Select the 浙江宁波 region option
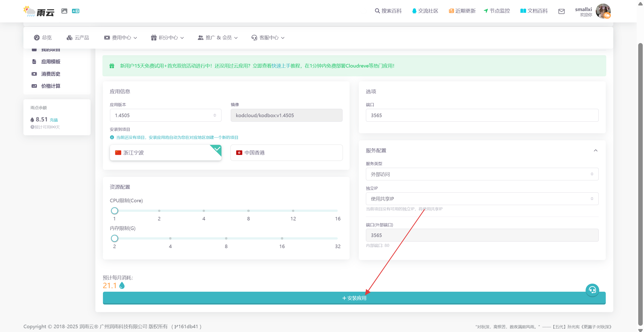Image resolution: width=644 pixels, height=332 pixels. [x=166, y=153]
